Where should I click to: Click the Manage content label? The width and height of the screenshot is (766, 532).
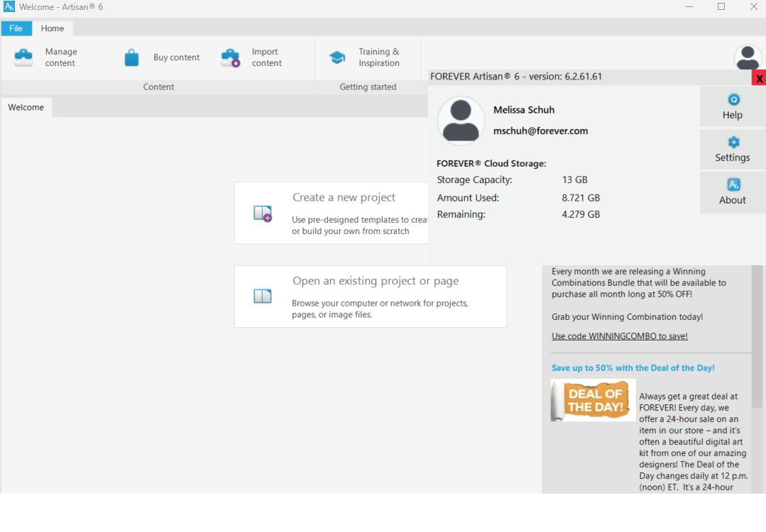coord(61,57)
